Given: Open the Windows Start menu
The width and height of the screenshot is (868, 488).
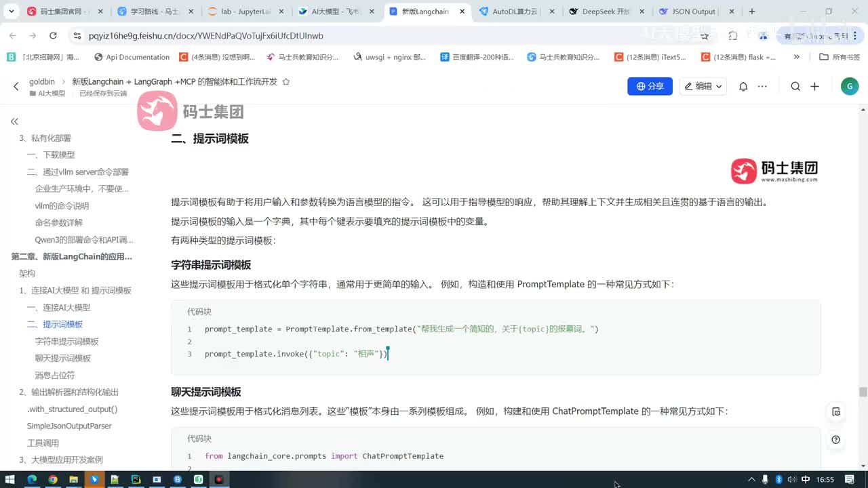Looking at the screenshot, I should (9, 479).
